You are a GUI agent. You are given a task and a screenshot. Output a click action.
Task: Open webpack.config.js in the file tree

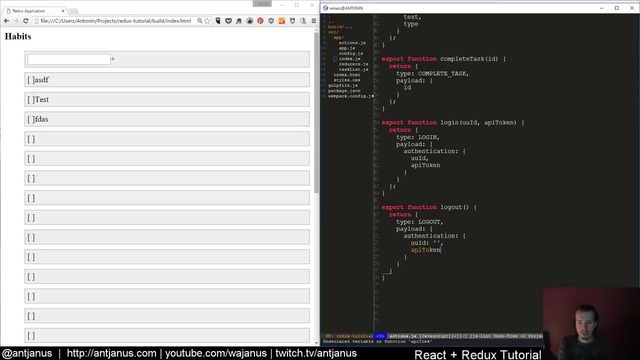(350, 96)
